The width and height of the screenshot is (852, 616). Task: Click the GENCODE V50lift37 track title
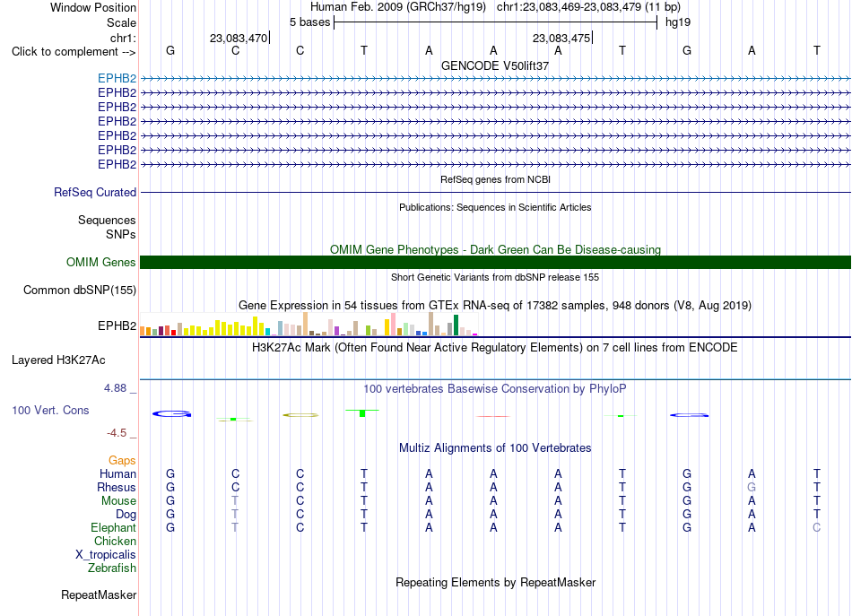(x=495, y=65)
